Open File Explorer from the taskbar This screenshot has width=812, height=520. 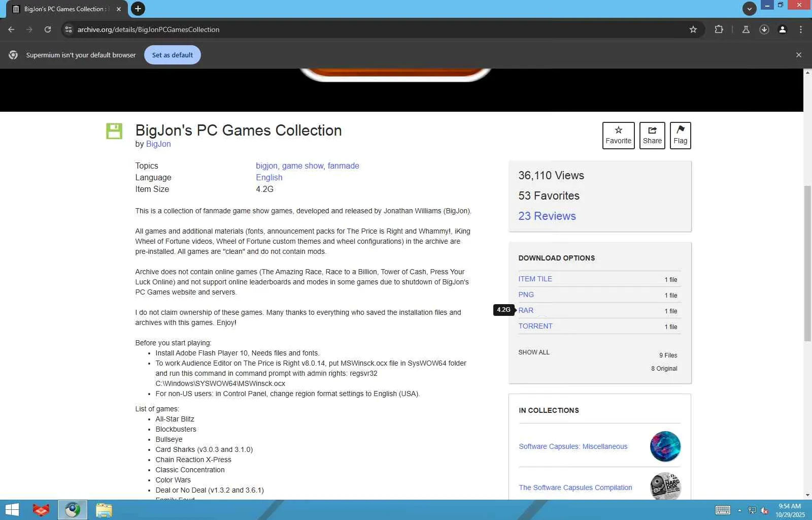tap(104, 510)
